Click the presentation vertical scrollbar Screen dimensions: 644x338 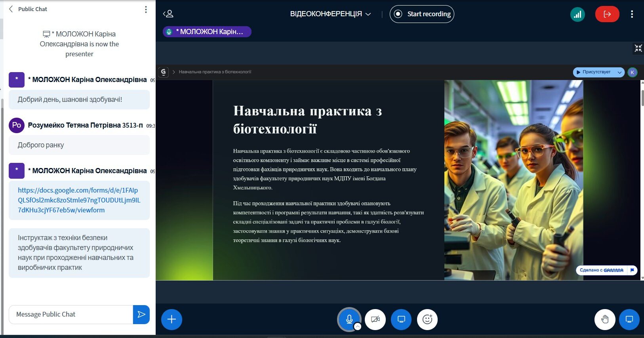coord(642,98)
